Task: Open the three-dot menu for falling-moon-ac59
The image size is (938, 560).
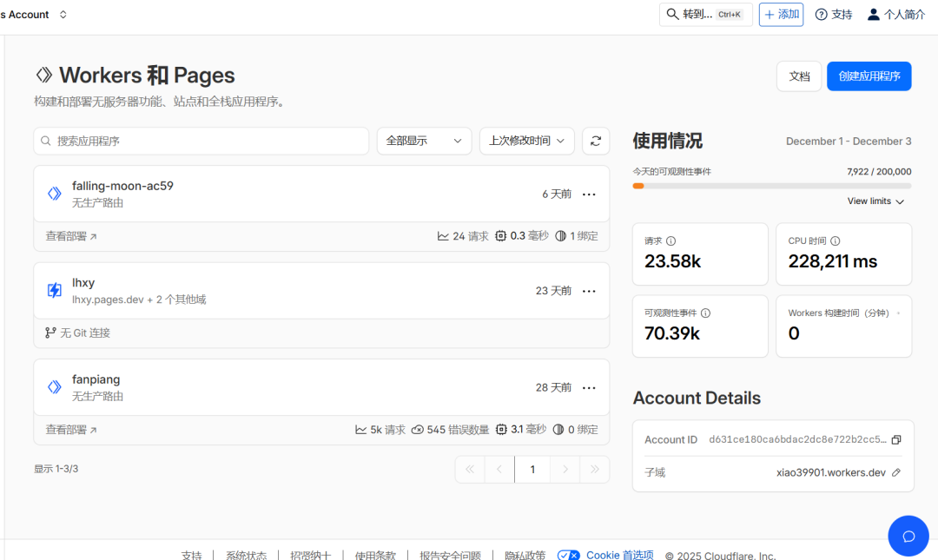Action: pos(589,194)
